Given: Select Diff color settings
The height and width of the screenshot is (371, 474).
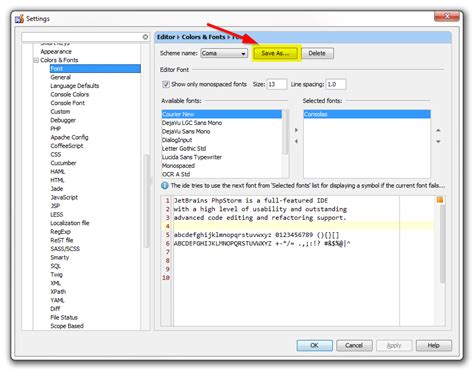Looking at the screenshot, I should coord(55,309).
